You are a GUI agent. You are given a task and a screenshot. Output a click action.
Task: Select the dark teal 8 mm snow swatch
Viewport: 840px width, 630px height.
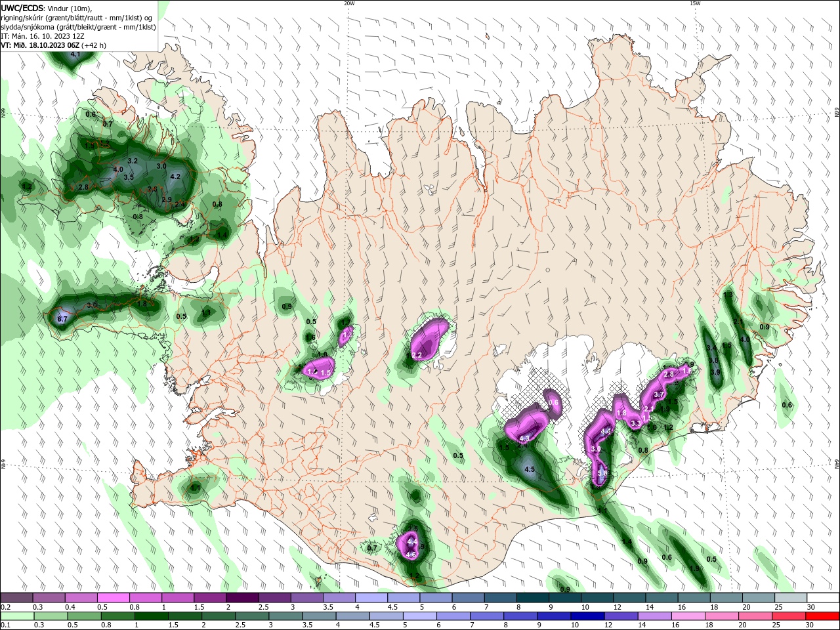tap(532, 598)
